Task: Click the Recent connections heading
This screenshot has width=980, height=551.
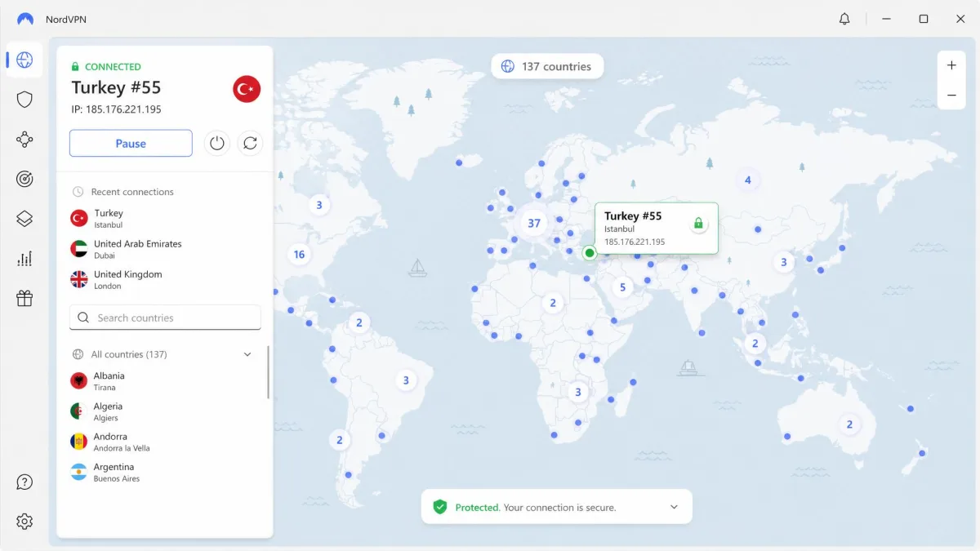Action: click(132, 192)
